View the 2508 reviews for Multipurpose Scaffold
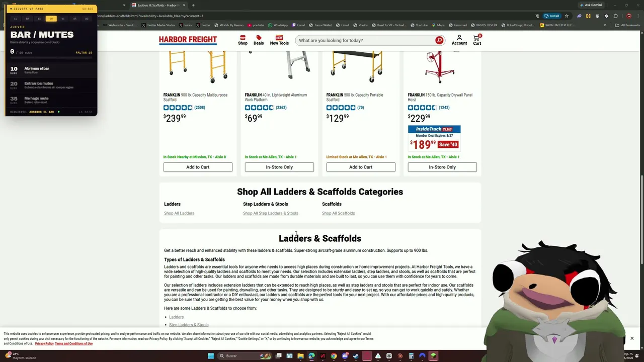Image resolution: width=644 pixels, height=362 pixels. (x=199, y=108)
